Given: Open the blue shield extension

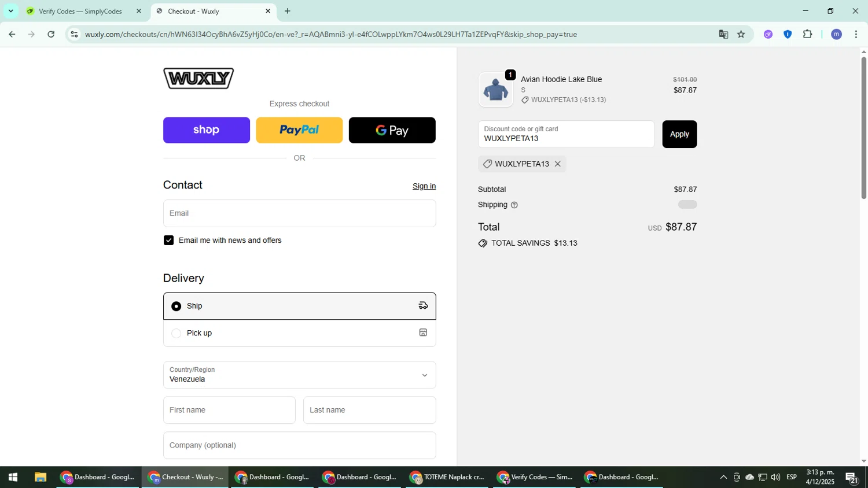Looking at the screenshot, I should coord(788,35).
